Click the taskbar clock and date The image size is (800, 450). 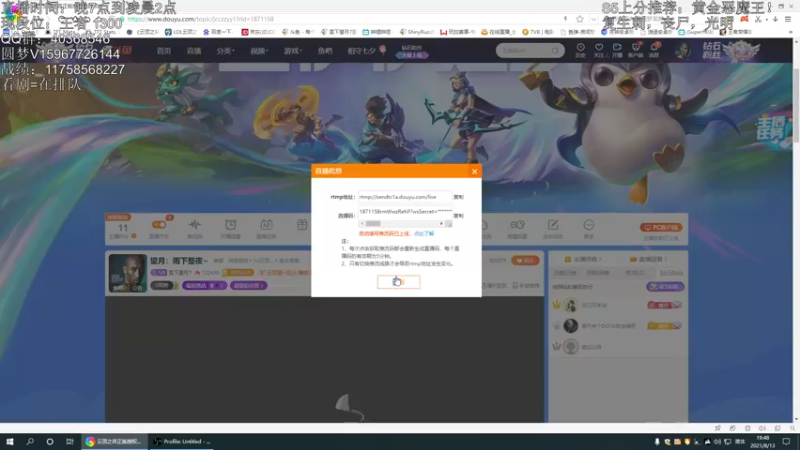(762, 442)
